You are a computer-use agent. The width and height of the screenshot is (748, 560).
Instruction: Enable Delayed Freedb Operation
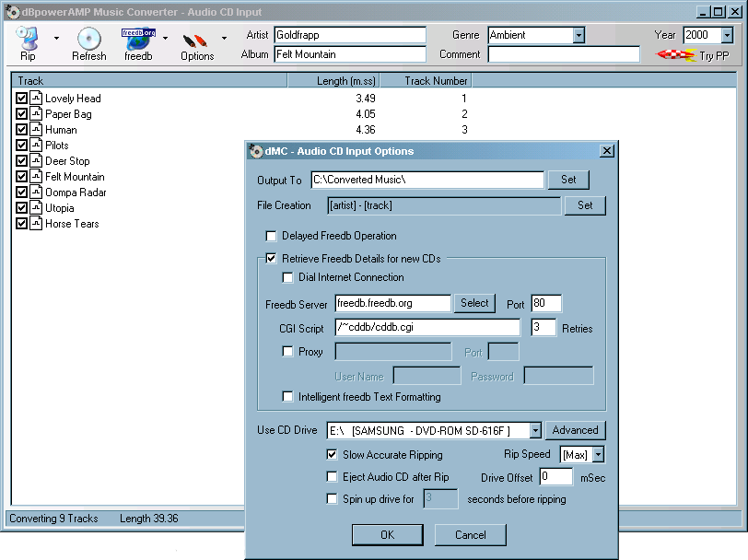272,236
